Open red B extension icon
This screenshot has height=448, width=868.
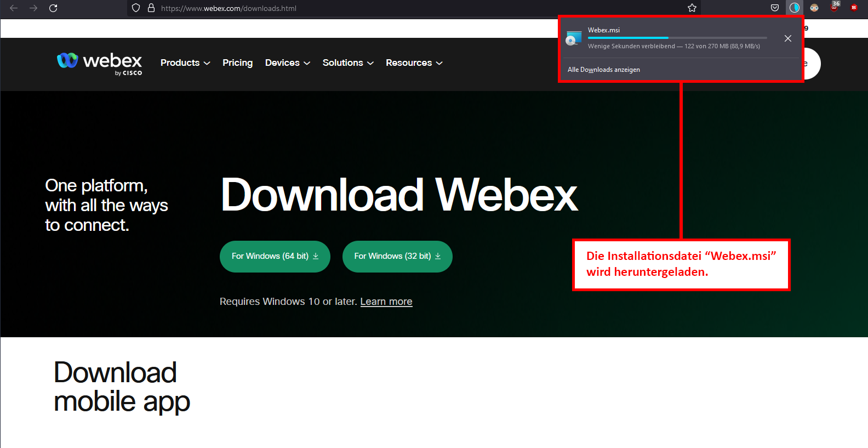(x=854, y=8)
